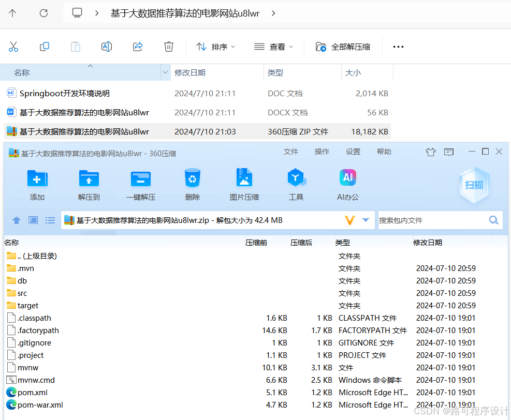This screenshot has height=420, width=511.
Task: Sort archive list by 修改日期 column header
Action: [x=428, y=243]
